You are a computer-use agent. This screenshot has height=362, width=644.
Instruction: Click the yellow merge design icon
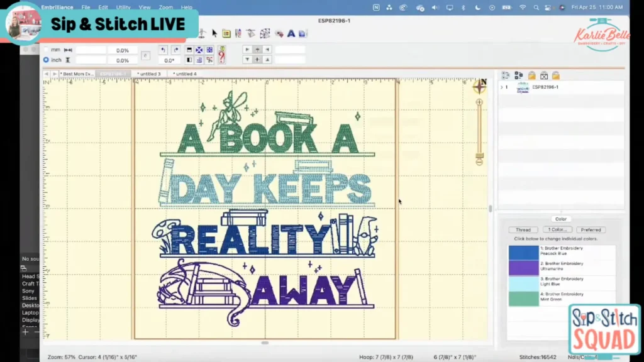pos(226,34)
